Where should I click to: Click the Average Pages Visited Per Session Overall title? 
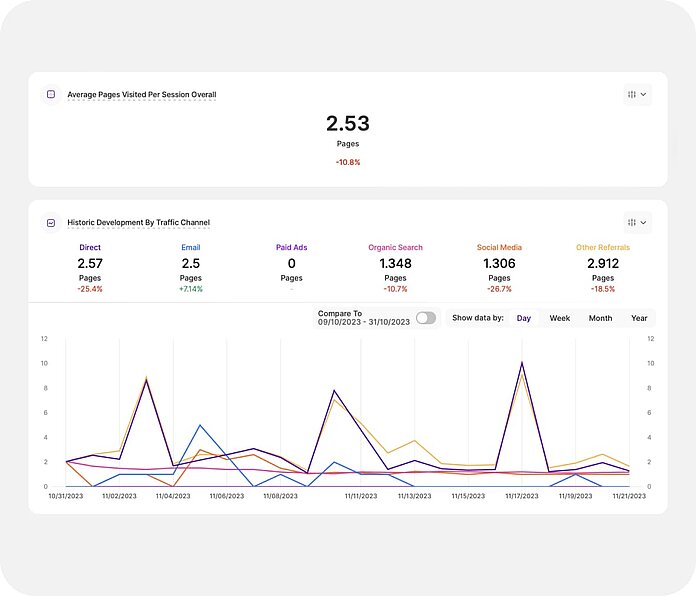(142, 95)
